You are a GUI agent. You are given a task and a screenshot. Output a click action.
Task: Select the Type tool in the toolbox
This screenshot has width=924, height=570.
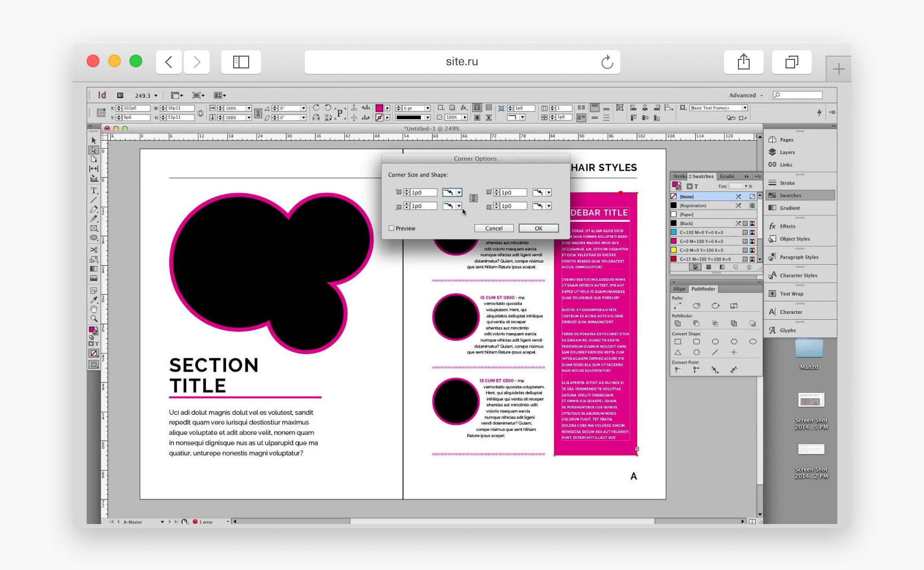pyautogui.click(x=94, y=190)
